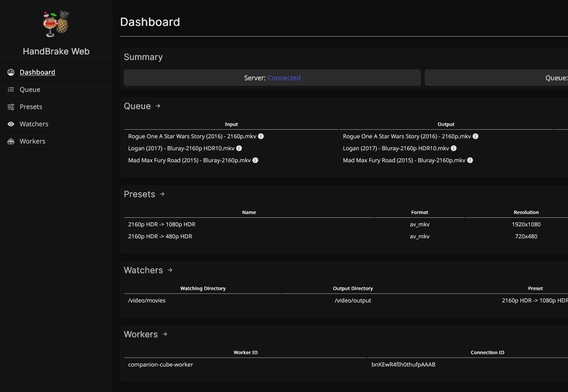Click connection ID 'bnKEwR4fIh0thufpAAAB'
Viewport: 568px width, 392px height.
tap(403, 365)
